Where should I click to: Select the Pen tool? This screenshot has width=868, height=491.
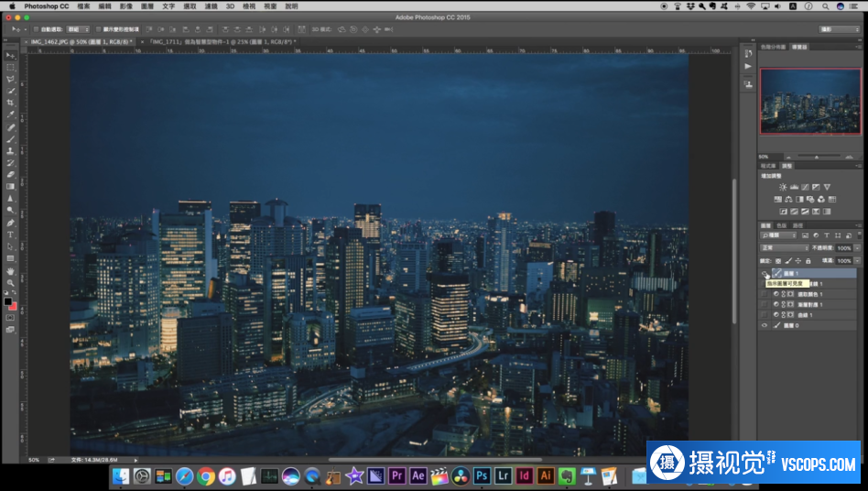(x=10, y=223)
